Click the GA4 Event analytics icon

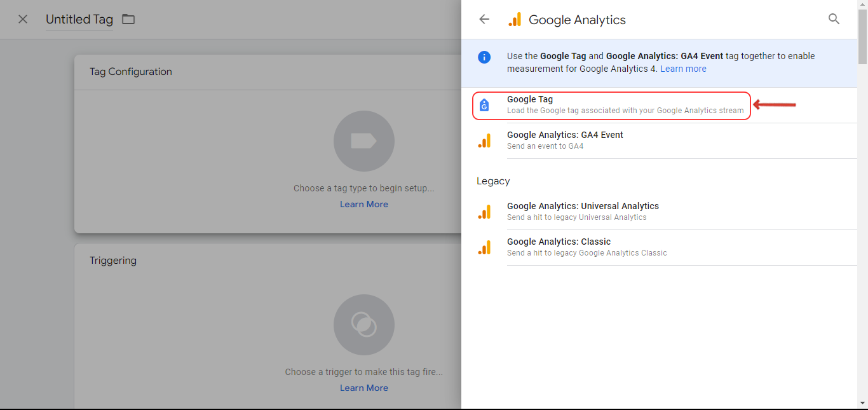pyautogui.click(x=484, y=140)
